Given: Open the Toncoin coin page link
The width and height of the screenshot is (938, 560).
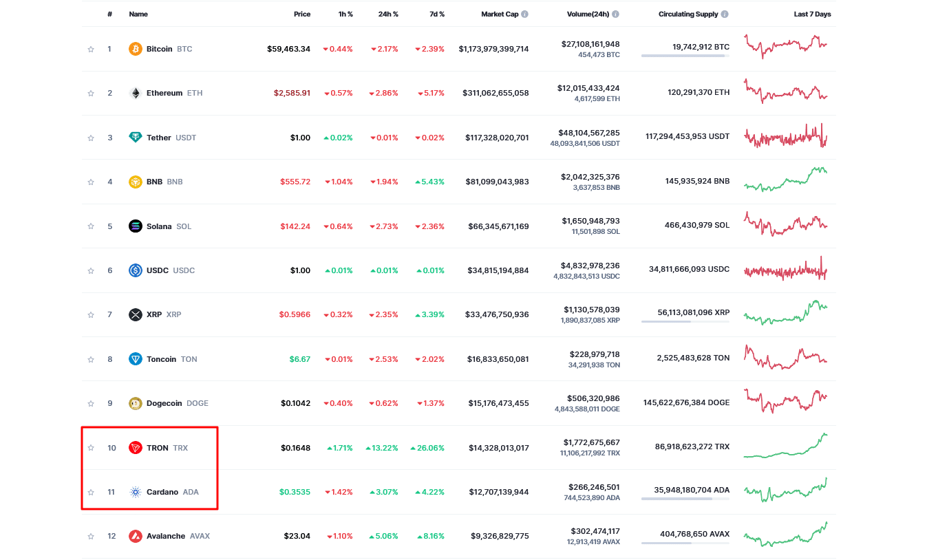Looking at the screenshot, I should tap(161, 359).
